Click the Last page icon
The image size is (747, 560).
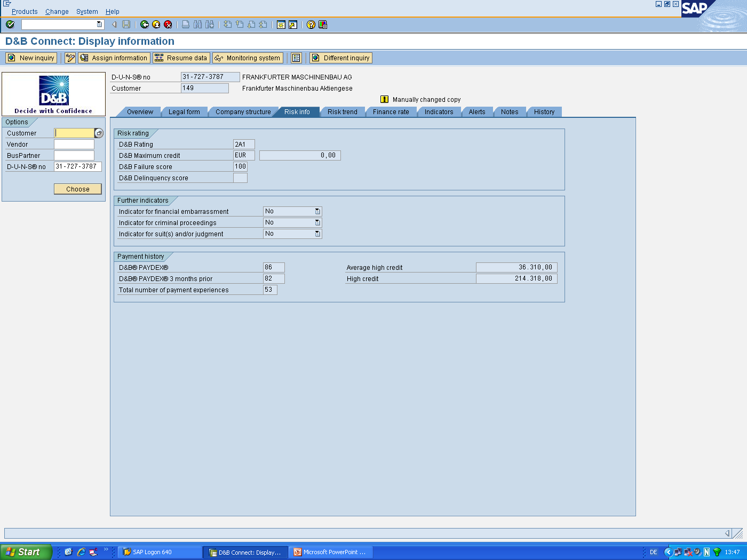[263, 25]
